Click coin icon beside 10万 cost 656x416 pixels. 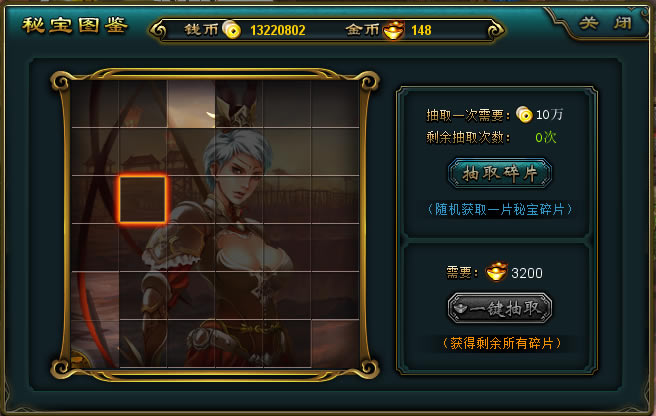(524, 114)
